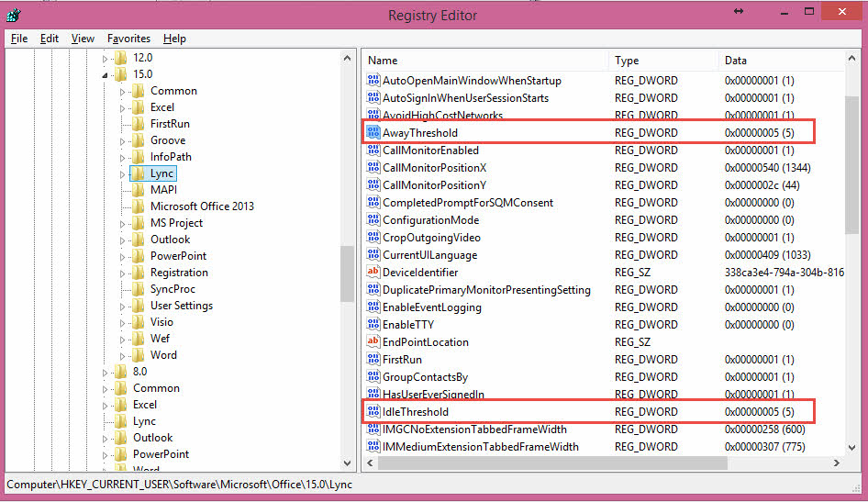Select the Outlook key under 15.0
868x502 pixels.
coord(170,240)
